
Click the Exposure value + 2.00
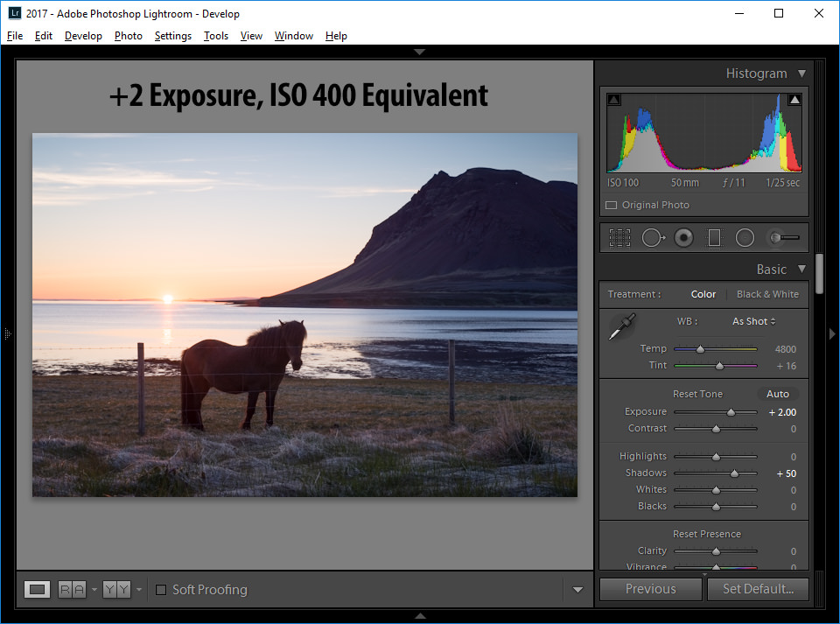point(782,412)
